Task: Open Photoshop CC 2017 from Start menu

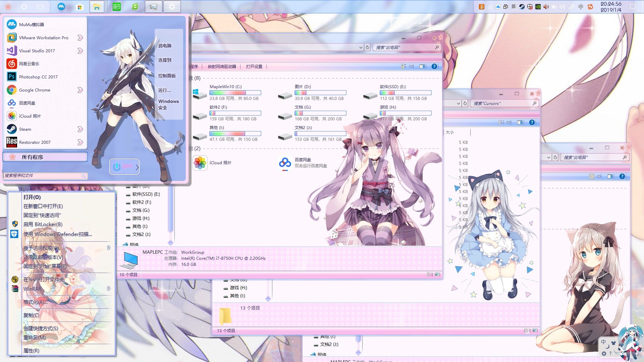Action: coord(45,77)
